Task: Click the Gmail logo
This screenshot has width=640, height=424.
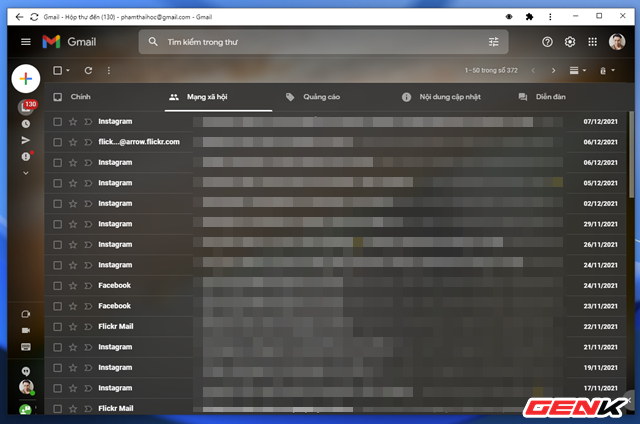Action: 69,42
